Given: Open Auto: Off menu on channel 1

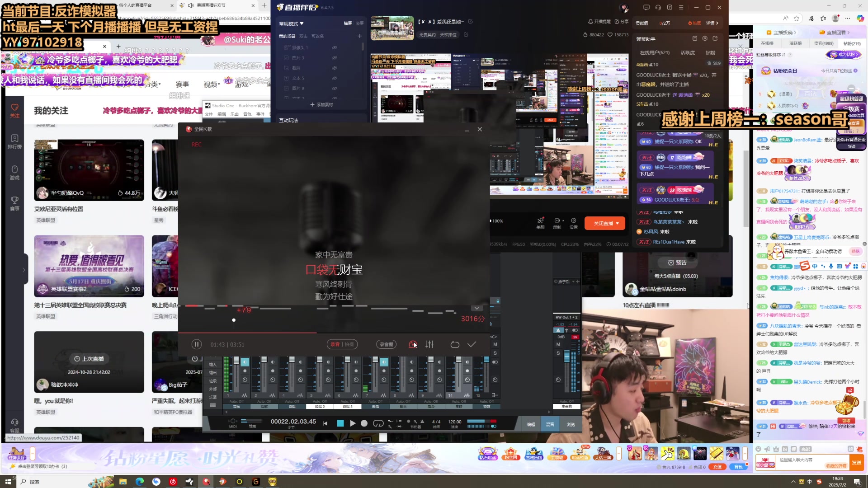Looking at the screenshot, I should pyautogui.click(x=236, y=401).
